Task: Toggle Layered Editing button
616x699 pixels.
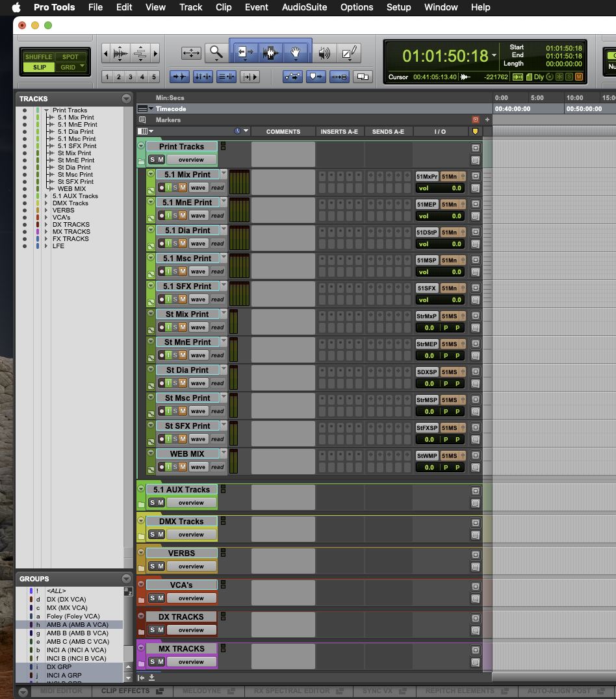Action: [363, 77]
